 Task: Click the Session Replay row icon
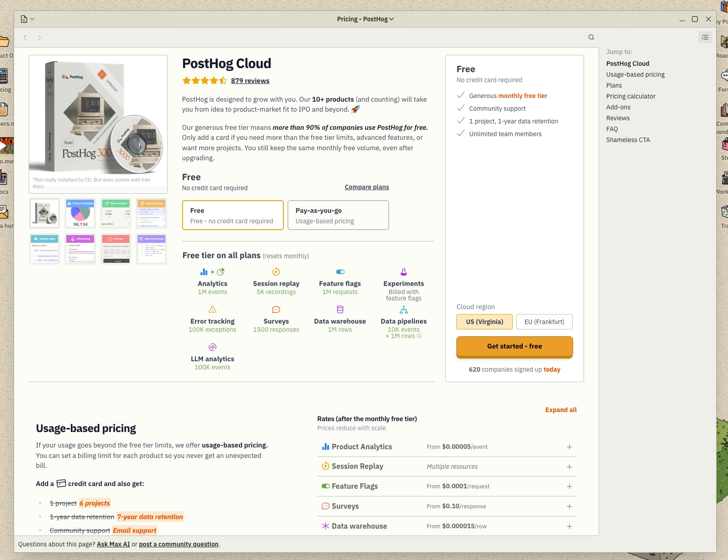pyautogui.click(x=326, y=466)
